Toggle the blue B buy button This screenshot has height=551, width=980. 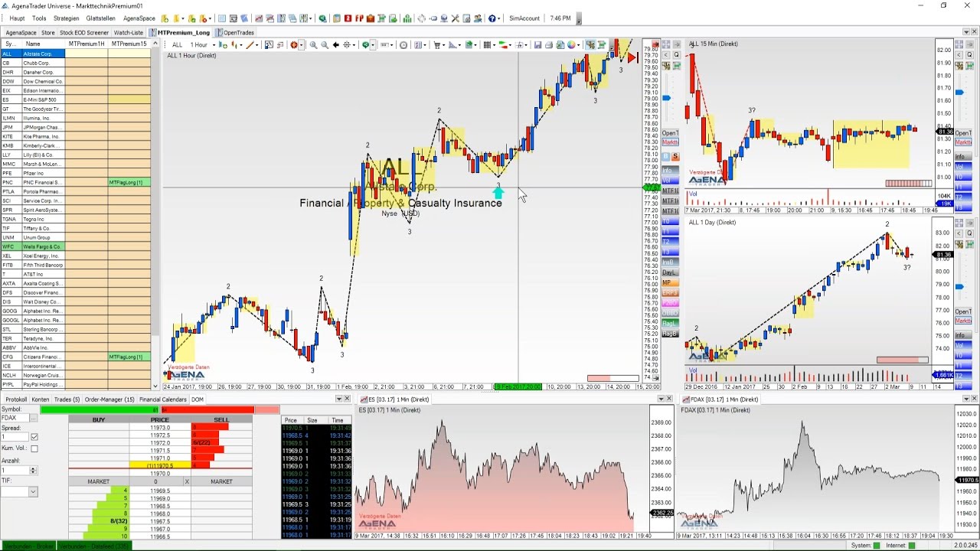point(667,156)
